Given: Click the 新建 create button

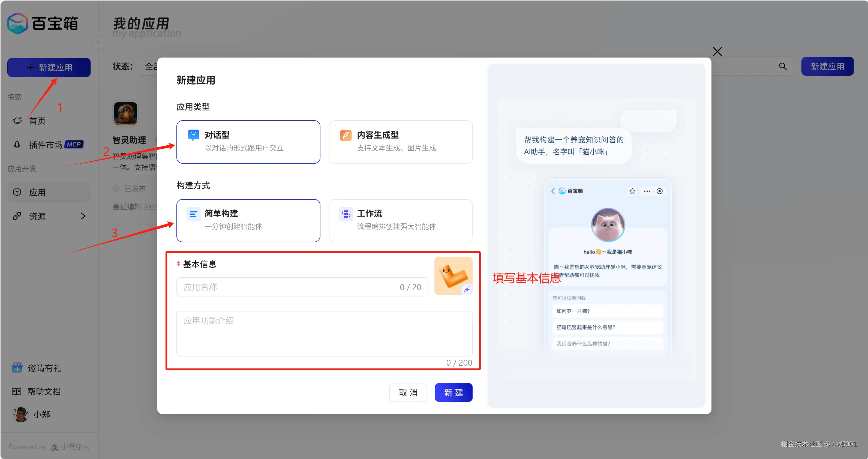Looking at the screenshot, I should coord(453,392).
